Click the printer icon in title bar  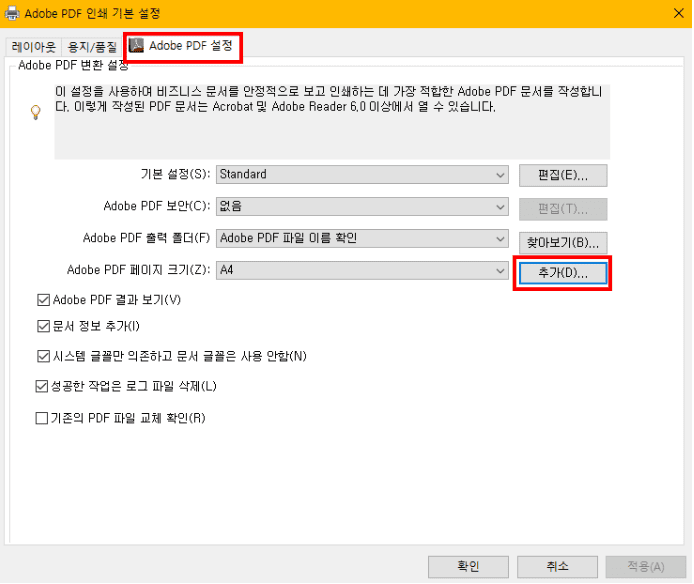click(x=12, y=13)
